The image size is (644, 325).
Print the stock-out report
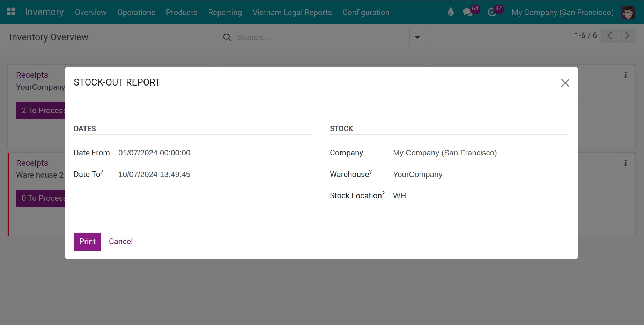pos(87,242)
